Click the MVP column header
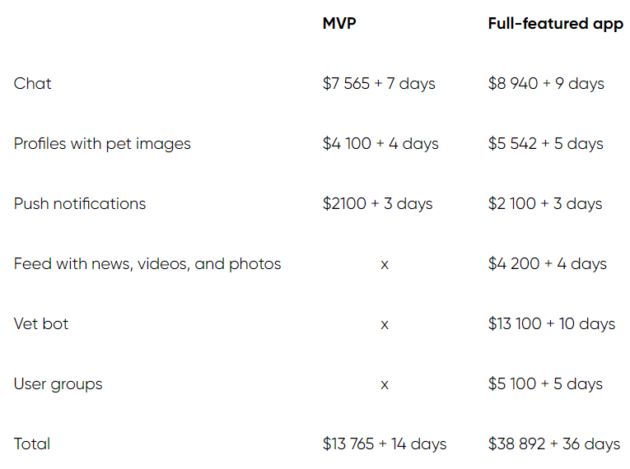 tap(339, 23)
